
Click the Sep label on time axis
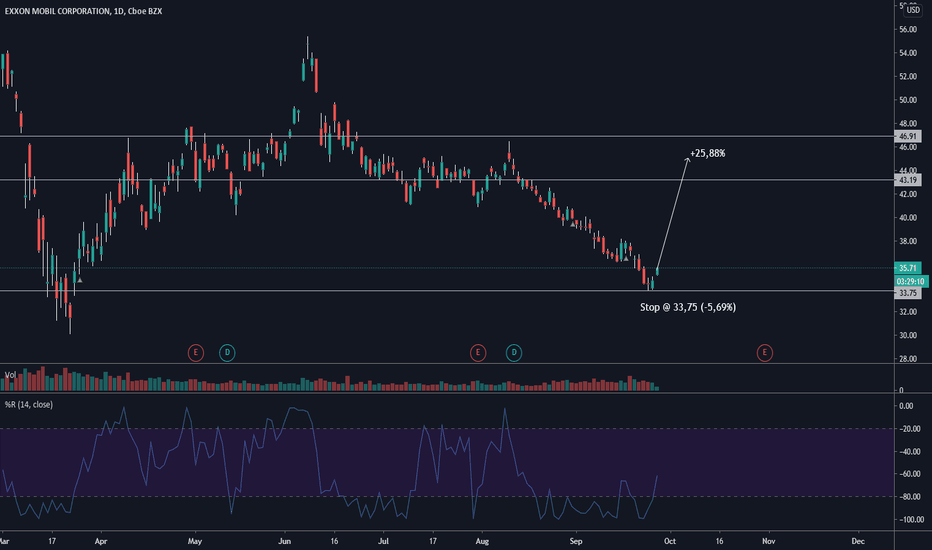coord(576,541)
